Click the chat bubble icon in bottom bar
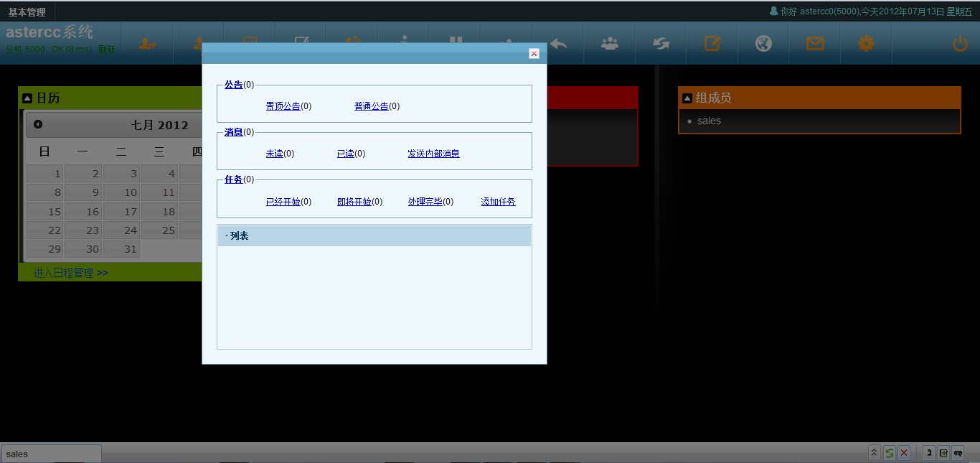Screen dimensions: 980x463 click(x=957, y=453)
